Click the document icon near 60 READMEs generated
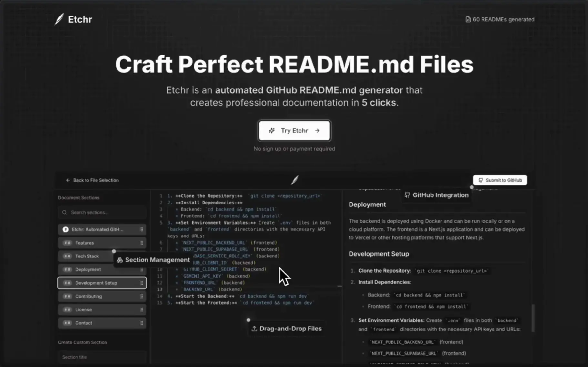The image size is (588, 367). pyautogui.click(x=468, y=19)
